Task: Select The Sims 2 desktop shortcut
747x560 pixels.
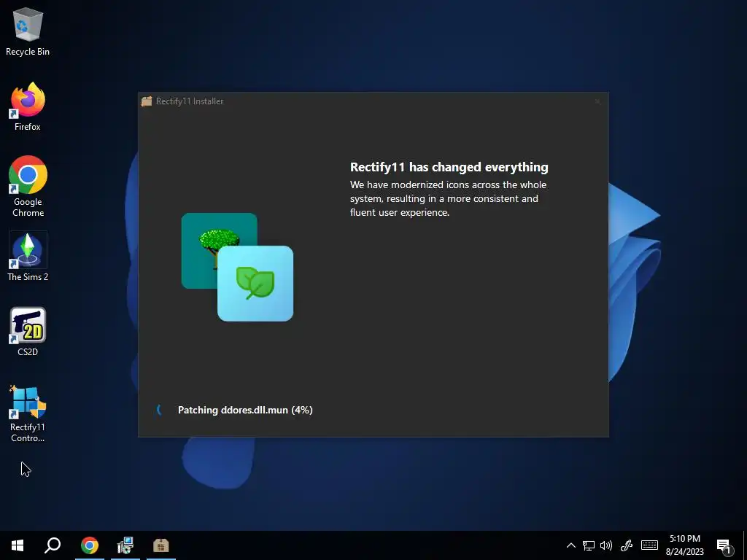Action: tap(28, 257)
